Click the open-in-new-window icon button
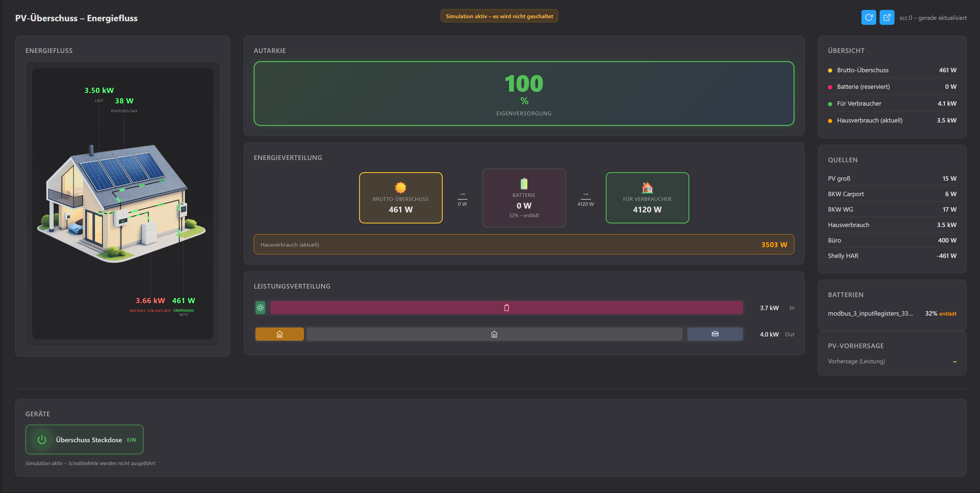This screenshot has width=980, height=493. coord(886,17)
